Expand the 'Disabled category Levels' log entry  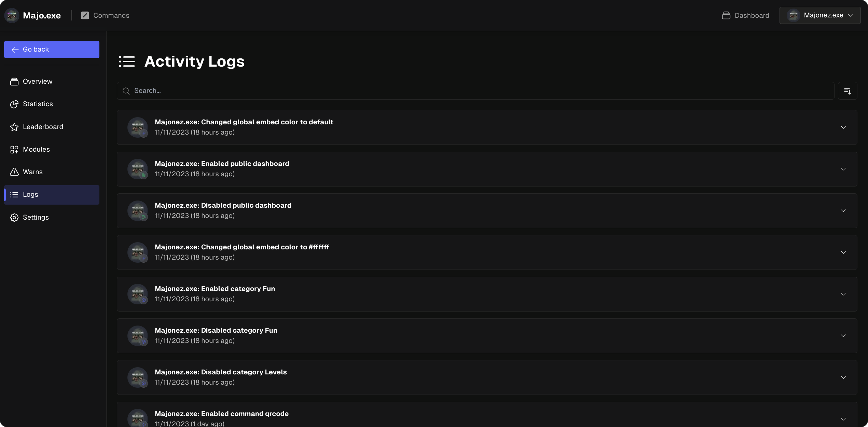(843, 377)
